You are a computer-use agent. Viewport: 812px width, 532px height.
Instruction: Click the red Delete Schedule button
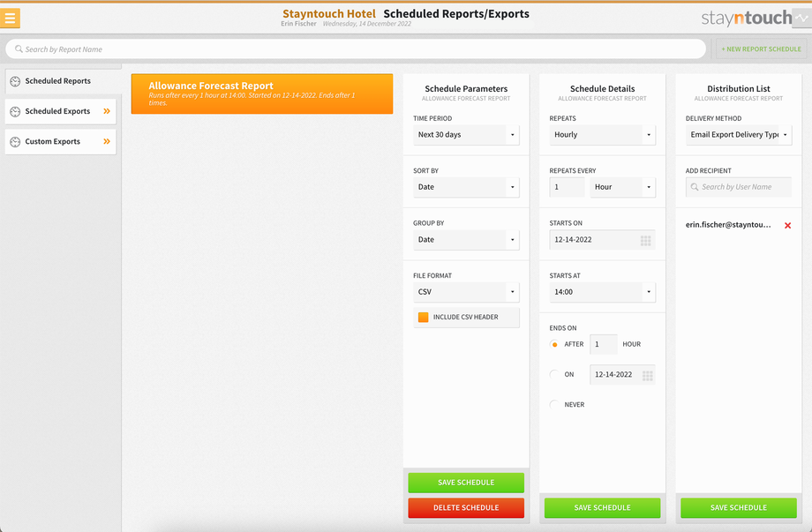tap(466, 507)
